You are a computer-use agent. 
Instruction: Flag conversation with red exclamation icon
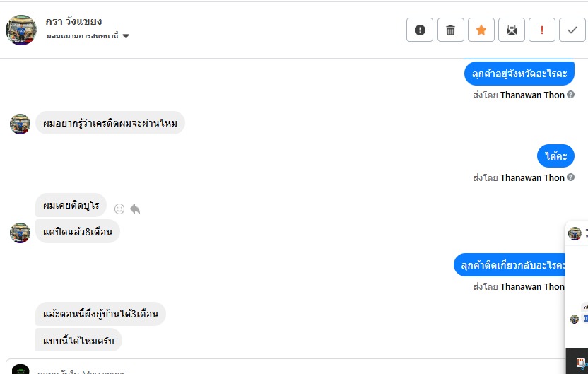coord(541,30)
